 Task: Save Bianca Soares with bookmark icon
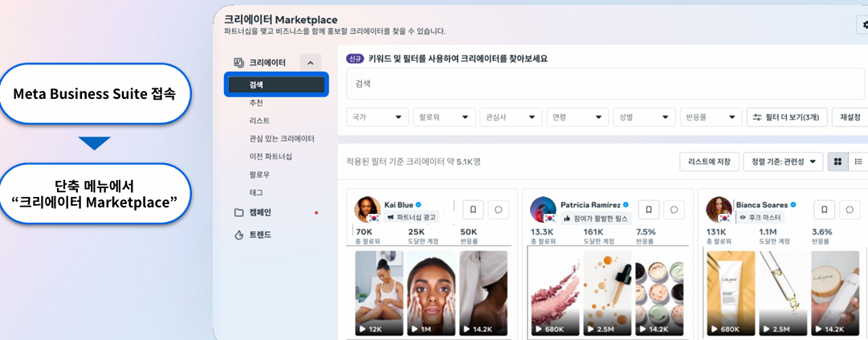tap(825, 210)
